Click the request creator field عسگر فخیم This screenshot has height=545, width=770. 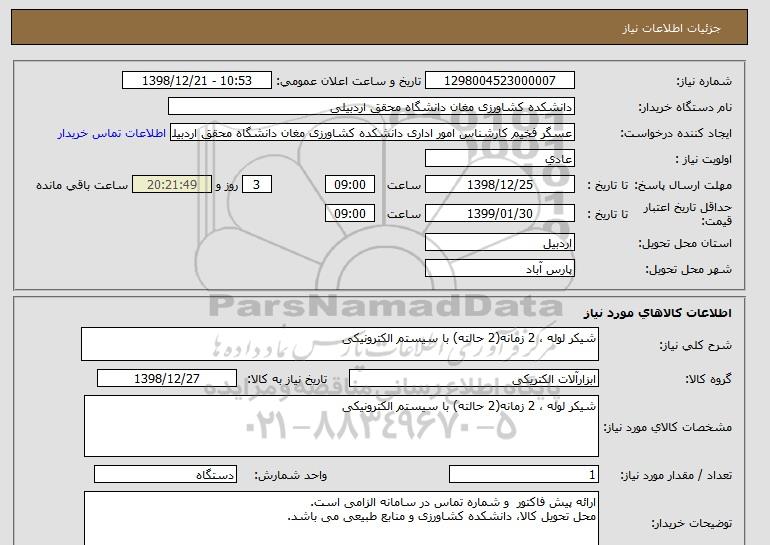click(x=372, y=133)
